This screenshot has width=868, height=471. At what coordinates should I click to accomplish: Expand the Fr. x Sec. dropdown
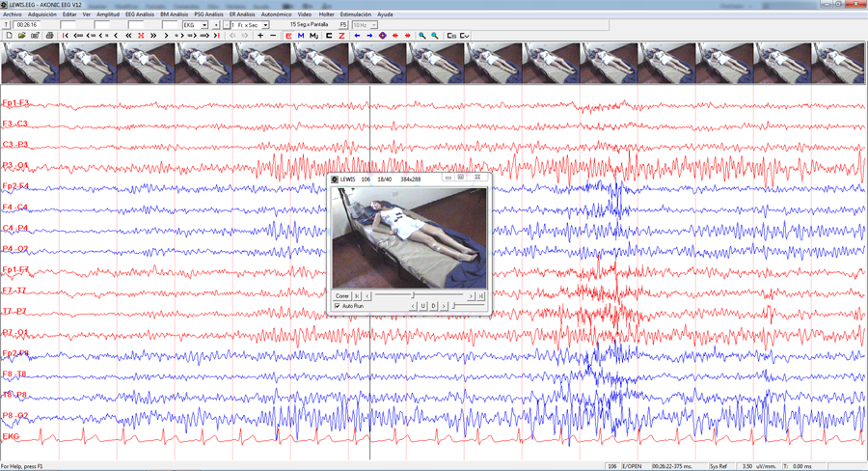pos(266,25)
